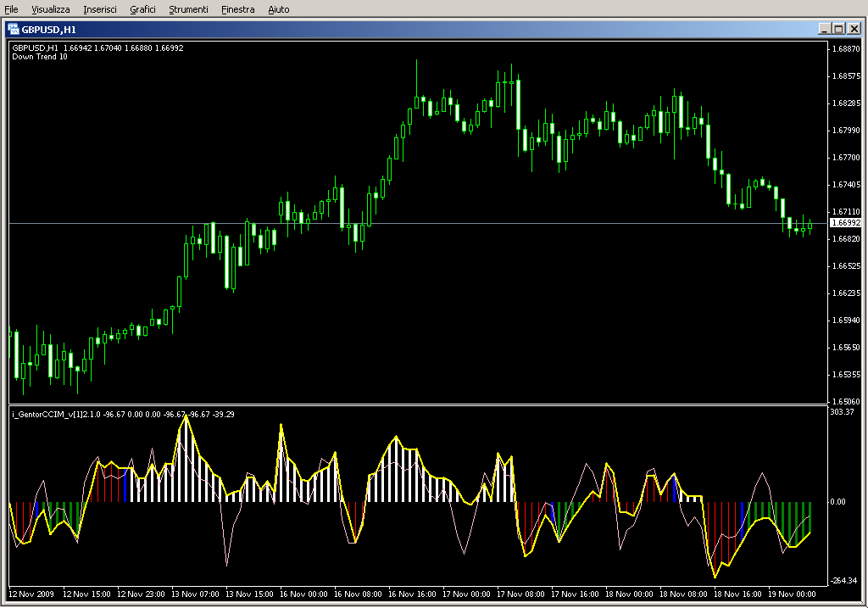Click the GBPUSD,H1 chart window icon
The image size is (868, 608).
pos(14,29)
